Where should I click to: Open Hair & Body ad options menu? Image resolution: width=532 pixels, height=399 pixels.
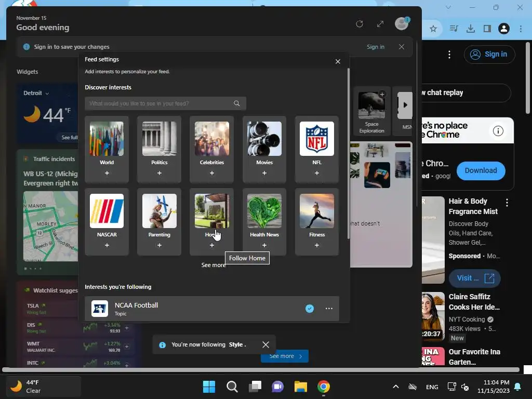(x=507, y=203)
